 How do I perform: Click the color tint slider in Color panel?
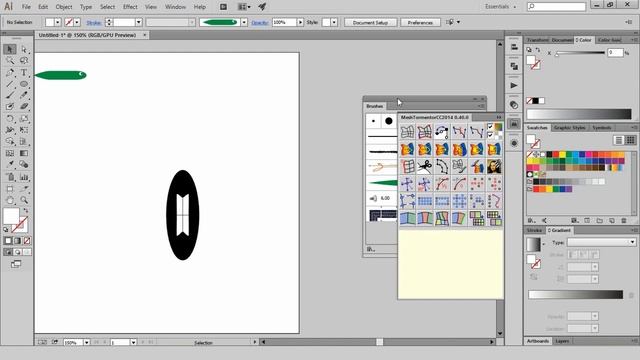click(x=580, y=53)
